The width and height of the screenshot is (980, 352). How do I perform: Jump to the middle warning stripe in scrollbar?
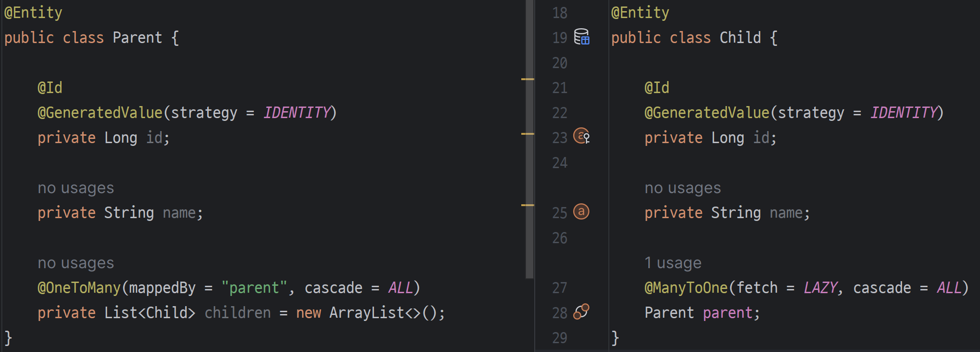point(527,134)
